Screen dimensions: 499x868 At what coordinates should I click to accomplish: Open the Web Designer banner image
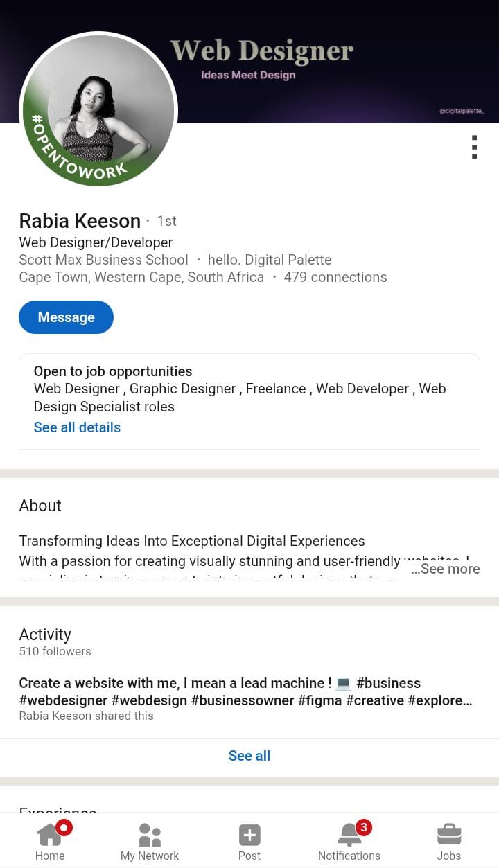click(x=333, y=62)
